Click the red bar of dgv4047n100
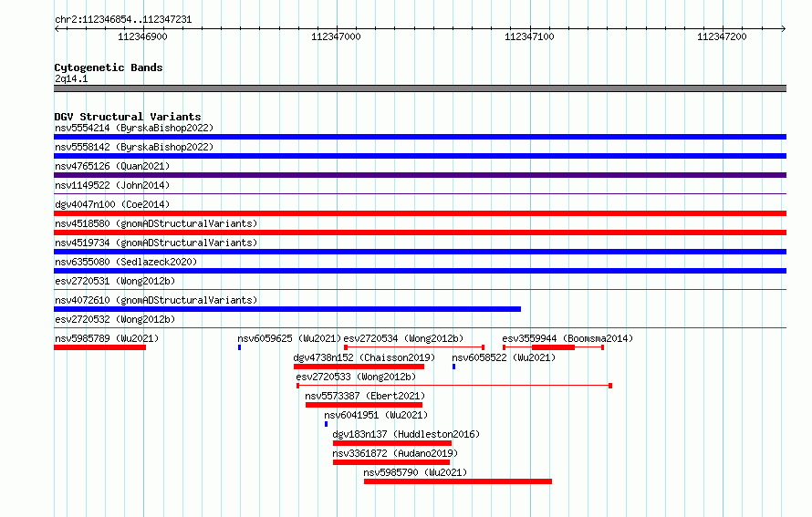The image size is (812, 517). click(x=420, y=213)
